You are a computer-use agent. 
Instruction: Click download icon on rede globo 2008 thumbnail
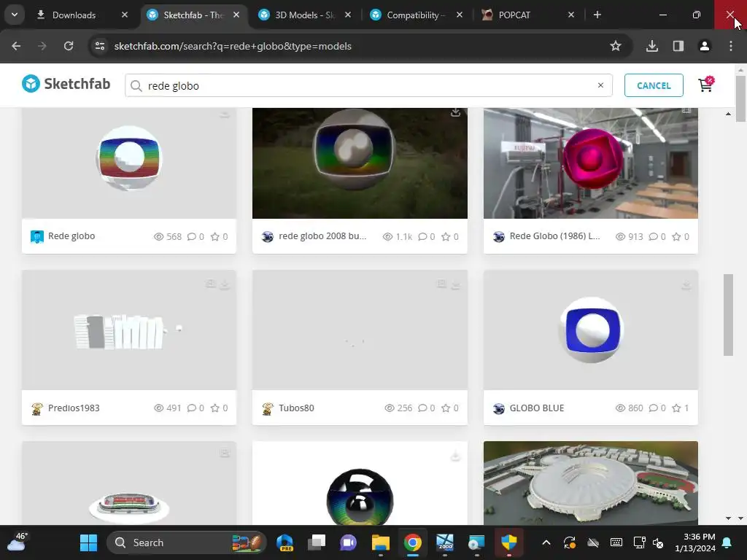[455, 113]
